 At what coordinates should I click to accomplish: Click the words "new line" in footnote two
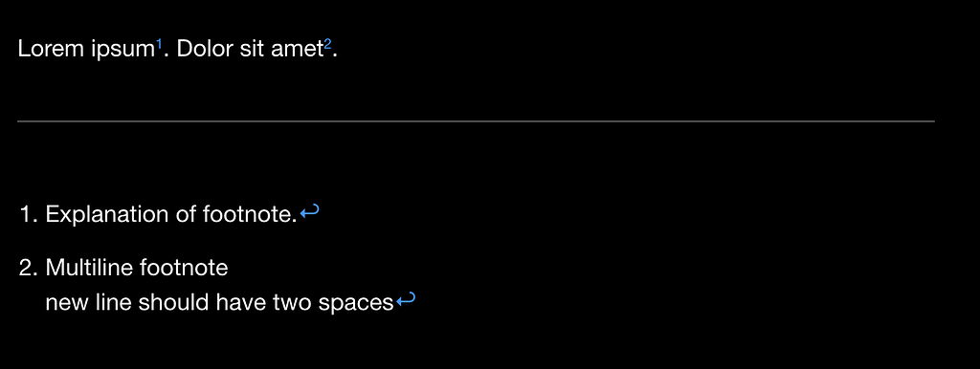click(x=89, y=303)
